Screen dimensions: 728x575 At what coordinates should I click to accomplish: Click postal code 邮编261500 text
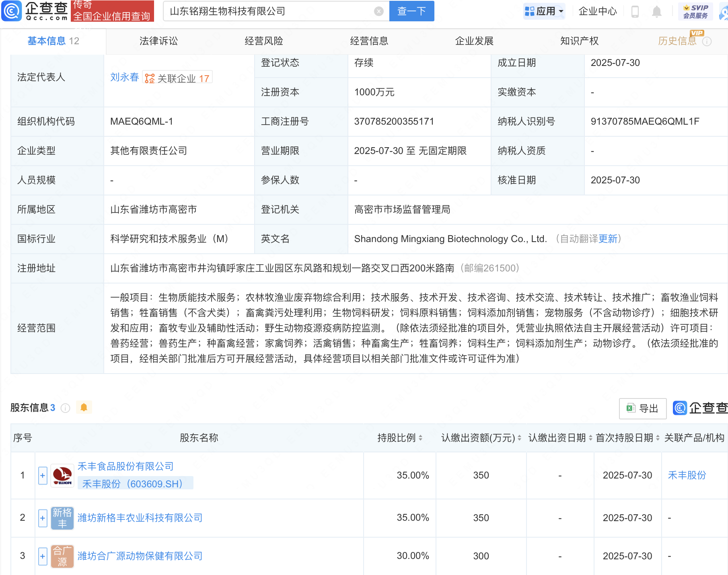(489, 268)
